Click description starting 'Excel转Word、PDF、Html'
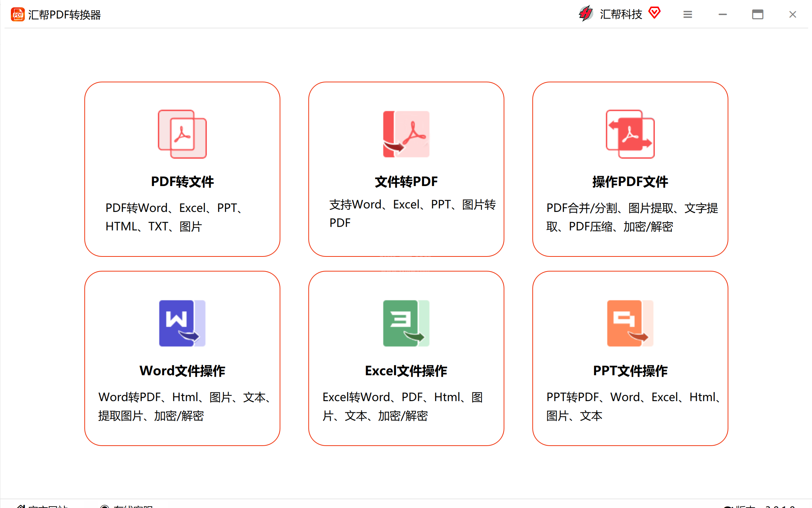 403,406
